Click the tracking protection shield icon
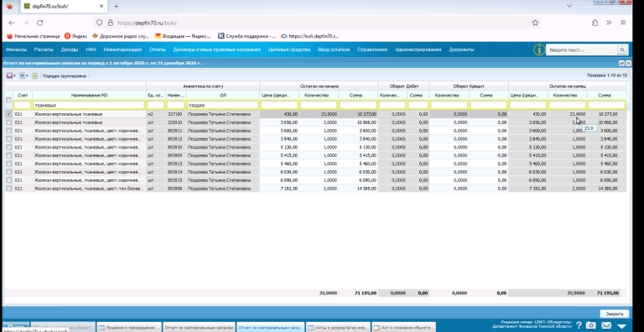The image size is (644, 332). (99, 23)
